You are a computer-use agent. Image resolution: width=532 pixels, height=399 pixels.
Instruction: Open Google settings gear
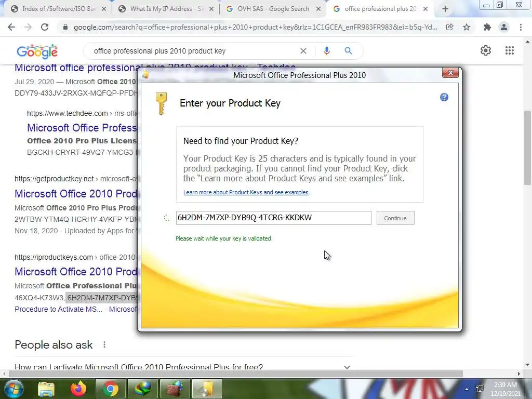click(x=486, y=50)
